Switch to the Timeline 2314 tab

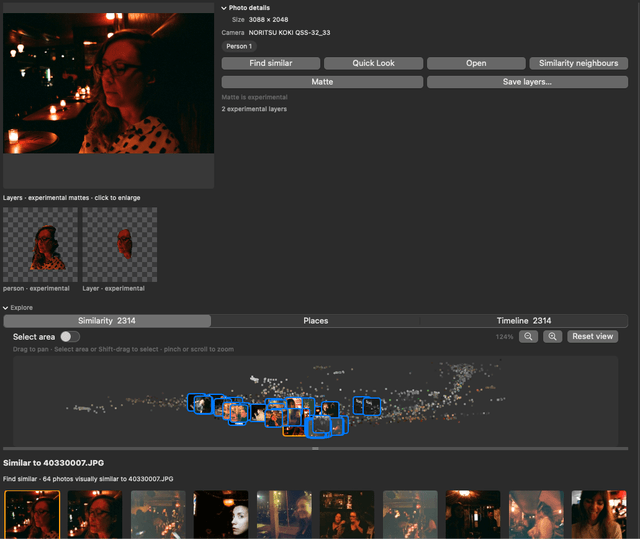pos(524,321)
